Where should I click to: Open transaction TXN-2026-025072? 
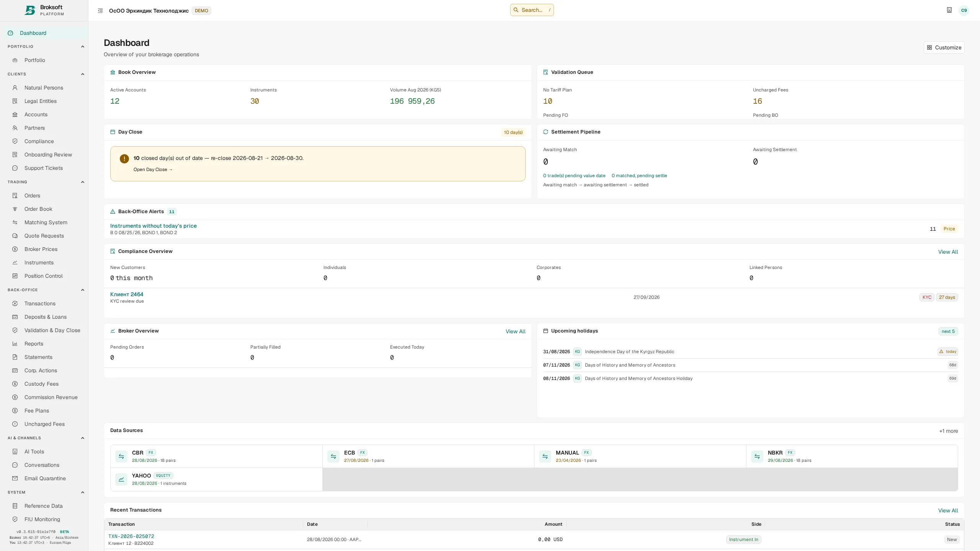coord(131,536)
